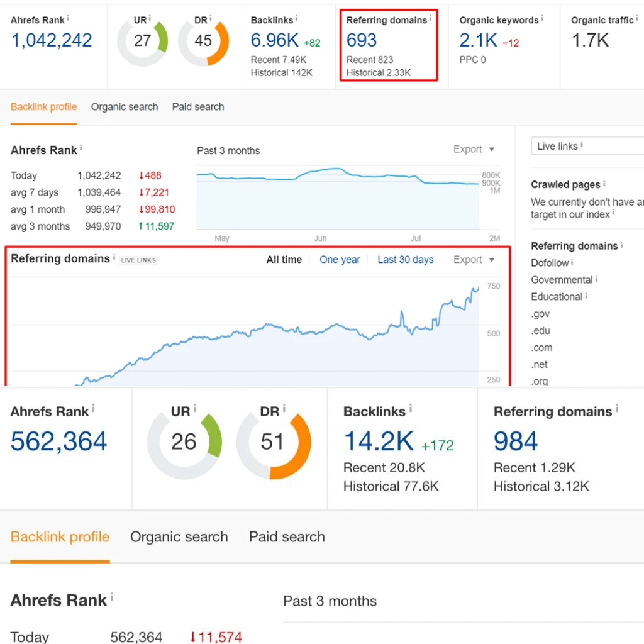Switch to Paid search tab under 562,364 overview
644x644 pixels.
(x=287, y=537)
